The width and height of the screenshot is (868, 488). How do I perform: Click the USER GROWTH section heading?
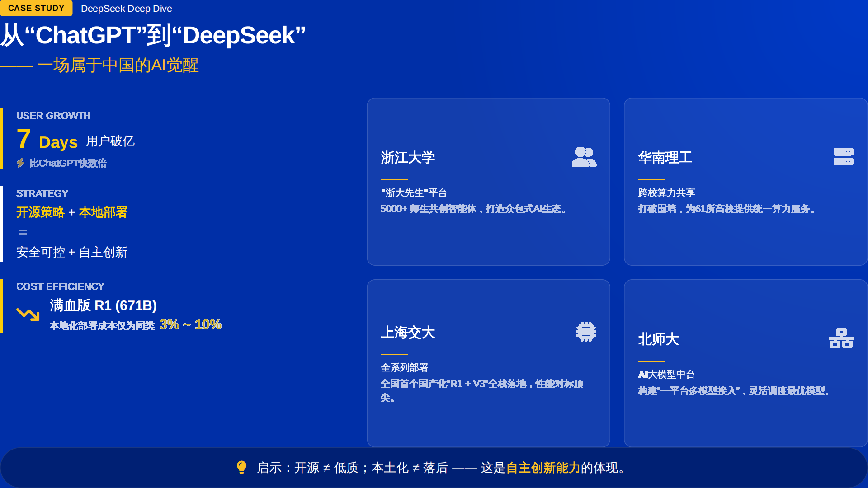53,115
